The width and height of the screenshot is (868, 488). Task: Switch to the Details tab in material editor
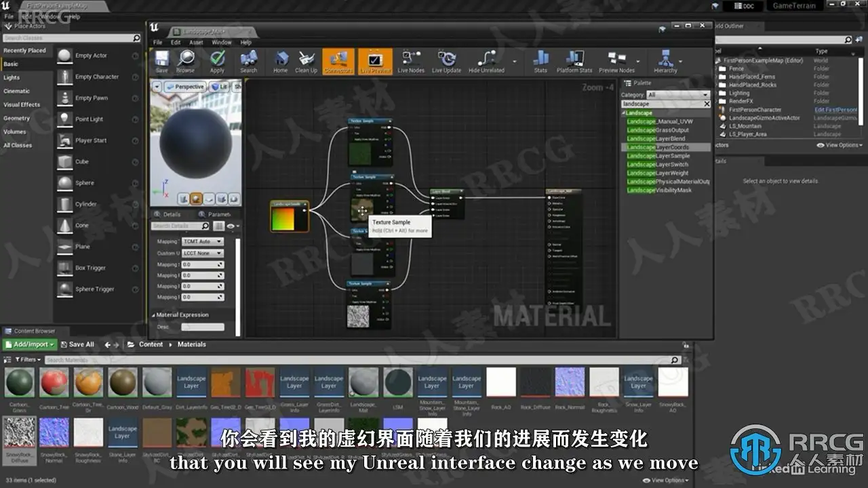pyautogui.click(x=168, y=214)
